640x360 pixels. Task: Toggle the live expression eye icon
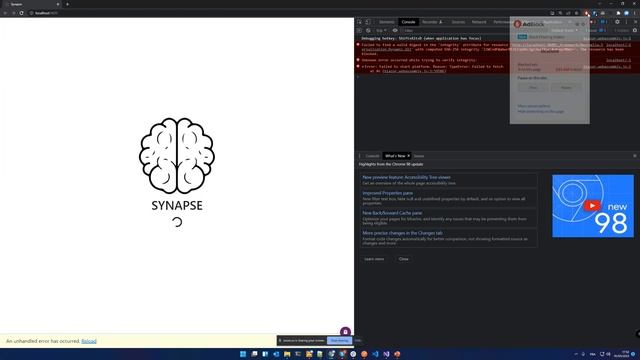(395, 31)
